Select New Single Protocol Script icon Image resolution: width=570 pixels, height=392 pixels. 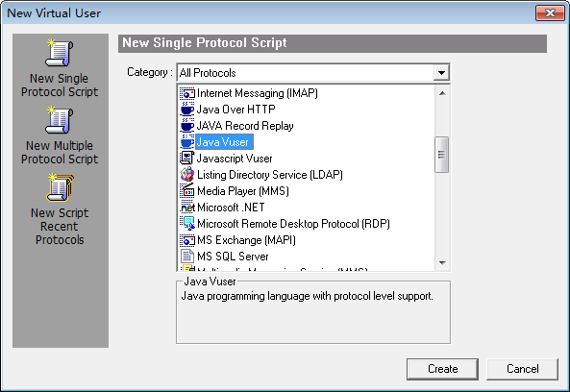[60, 53]
